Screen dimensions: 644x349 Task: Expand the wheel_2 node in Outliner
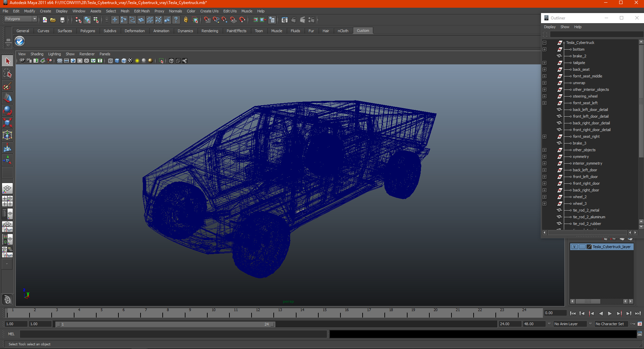coord(544,197)
